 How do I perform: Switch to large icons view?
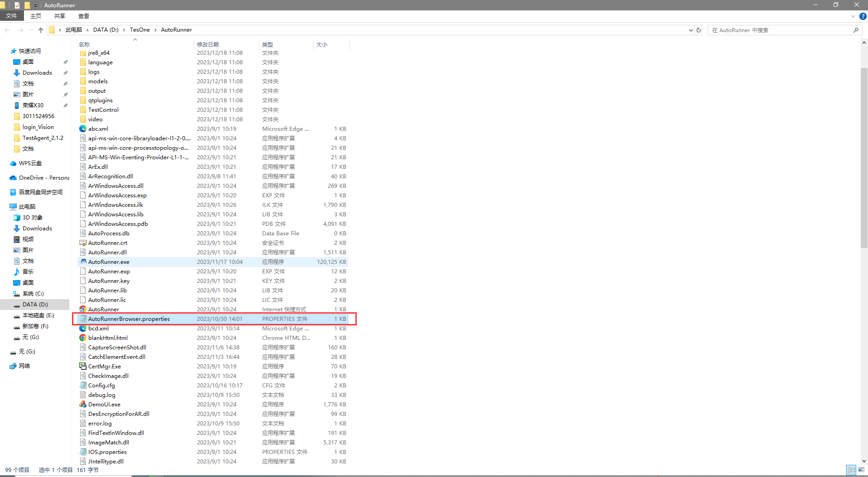[861, 470]
